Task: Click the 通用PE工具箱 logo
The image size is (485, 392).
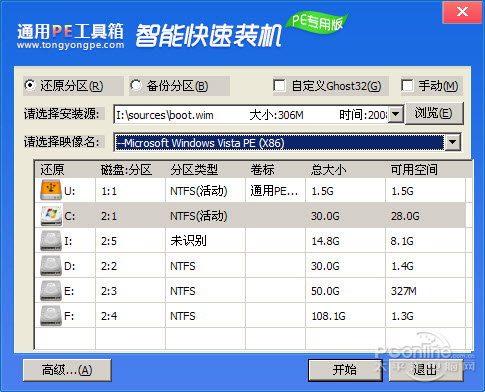Action: pyautogui.click(x=70, y=36)
